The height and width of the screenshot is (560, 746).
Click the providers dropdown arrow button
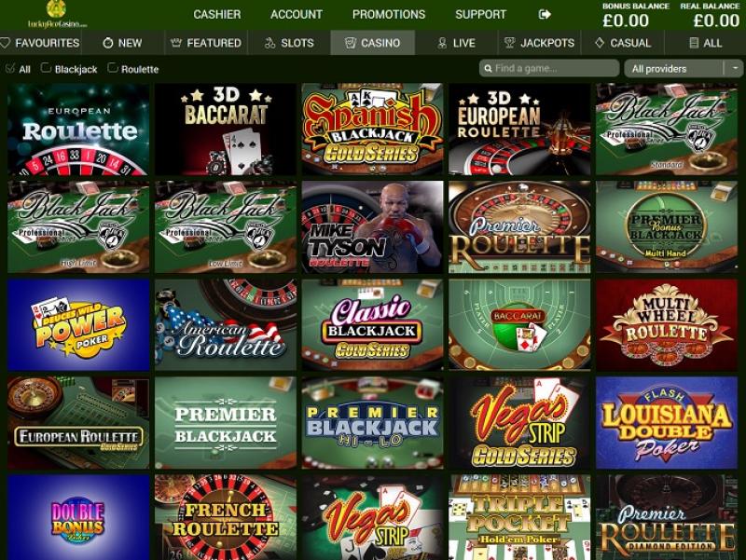[x=735, y=68]
